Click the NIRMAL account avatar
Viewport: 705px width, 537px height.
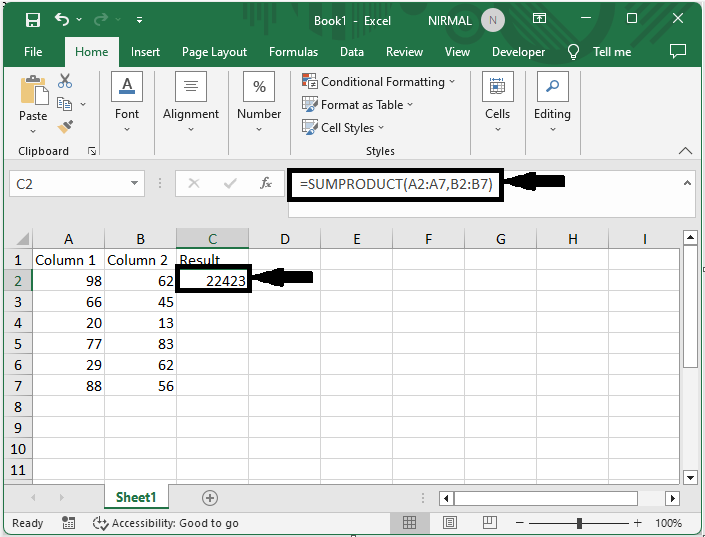tap(493, 20)
